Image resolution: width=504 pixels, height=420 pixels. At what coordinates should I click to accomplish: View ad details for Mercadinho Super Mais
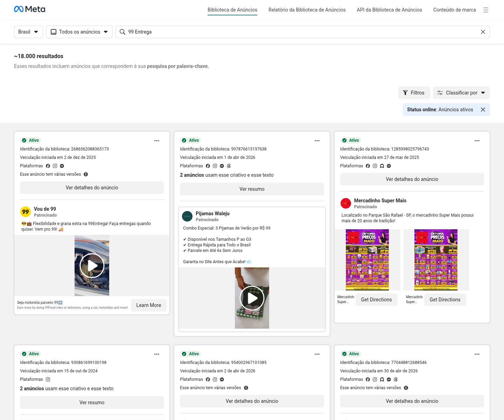412,179
